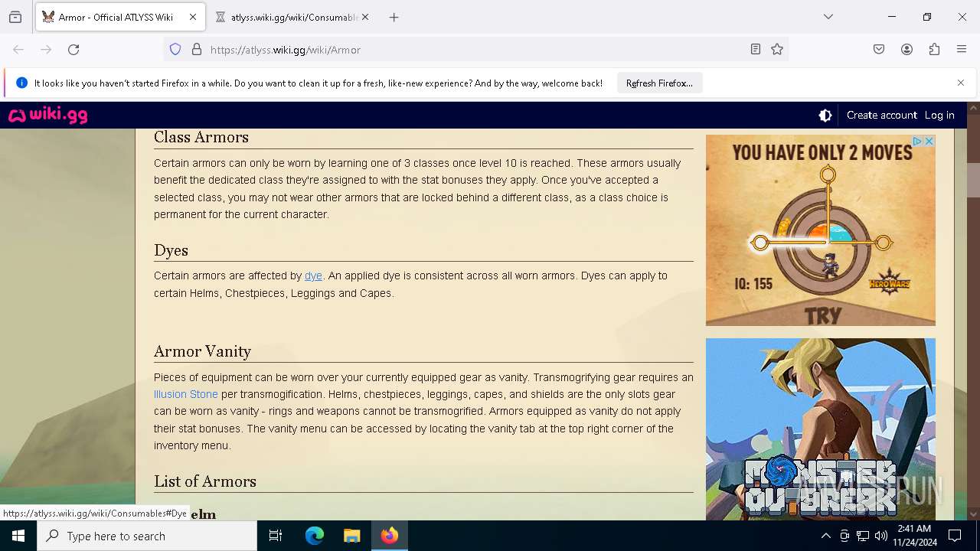The width and height of the screenshot is (980, 551).
Task: Close the Armor wiki tab
Action: (x=193, y=17)
